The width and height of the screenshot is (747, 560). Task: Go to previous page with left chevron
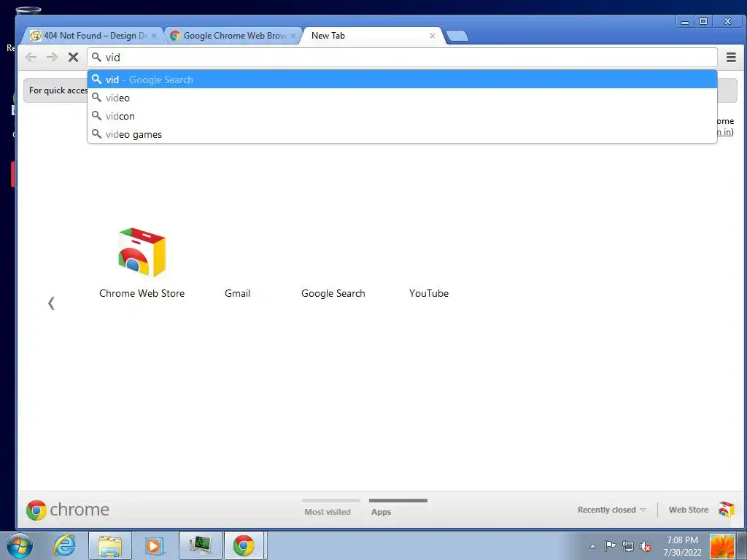51,303
